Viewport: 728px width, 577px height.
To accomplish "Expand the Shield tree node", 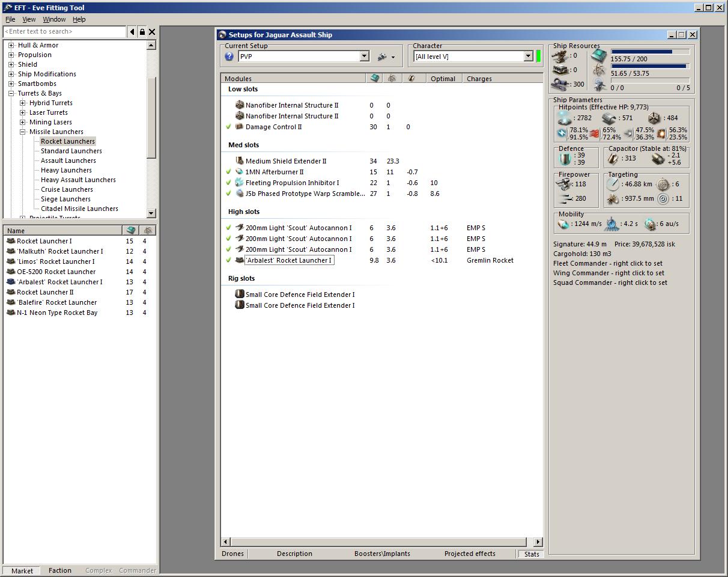I will coord(11,64).
